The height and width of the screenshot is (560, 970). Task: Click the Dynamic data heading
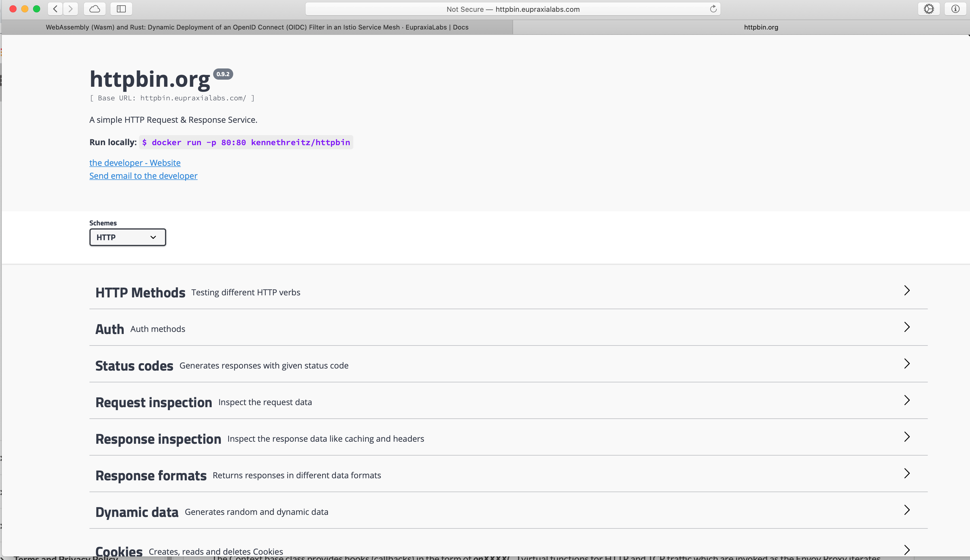(137, 512)
